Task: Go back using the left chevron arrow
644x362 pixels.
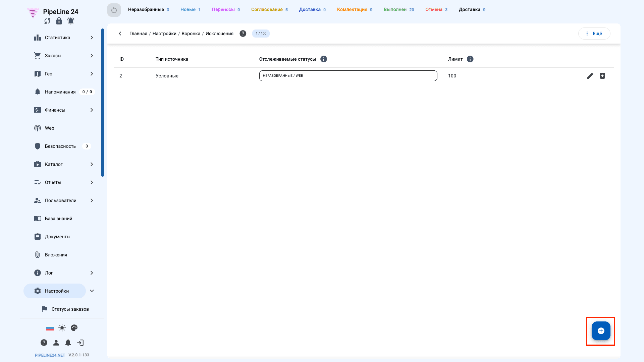Action: [x=120, y=34]
